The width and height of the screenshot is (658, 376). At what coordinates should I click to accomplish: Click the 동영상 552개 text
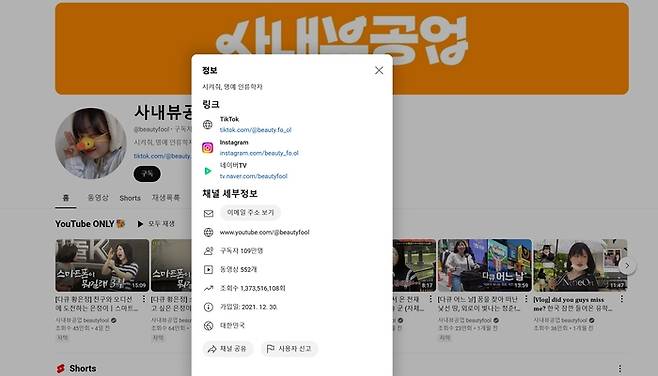(238, 269)
